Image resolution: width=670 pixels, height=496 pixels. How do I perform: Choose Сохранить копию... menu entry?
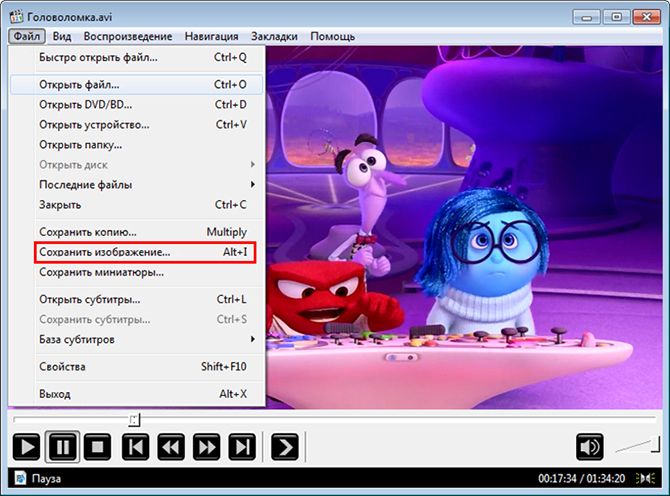[x=137, y=232]
